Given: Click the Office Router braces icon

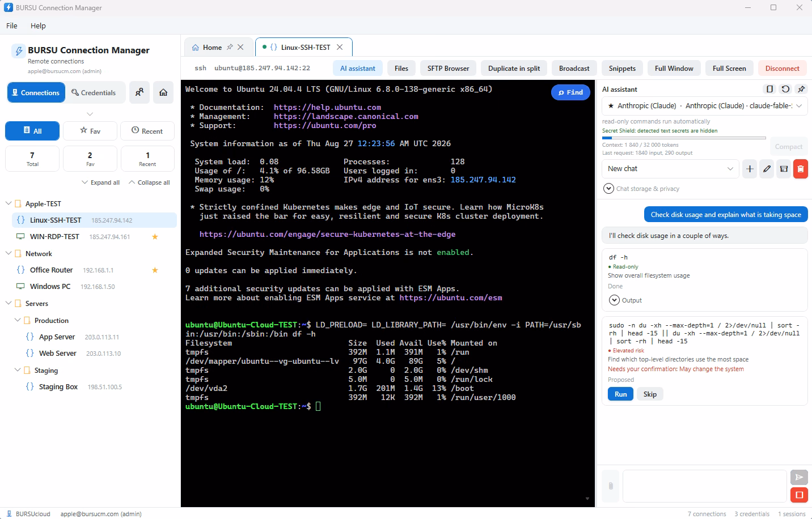Looking at the screenshot, I should 21,270.
